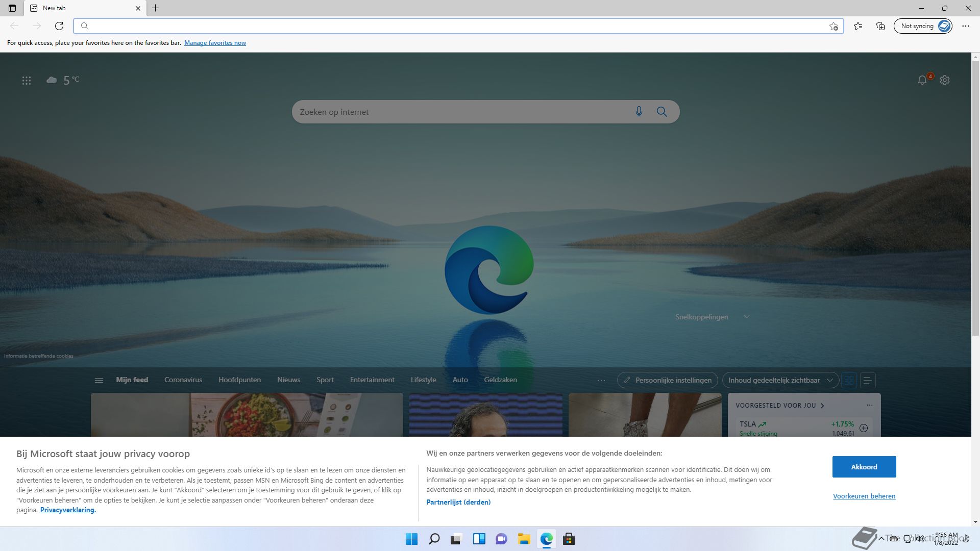Expand the Snelkoppelingen section
This screenshot has width=980, height=551.
(x=746, y=317)
